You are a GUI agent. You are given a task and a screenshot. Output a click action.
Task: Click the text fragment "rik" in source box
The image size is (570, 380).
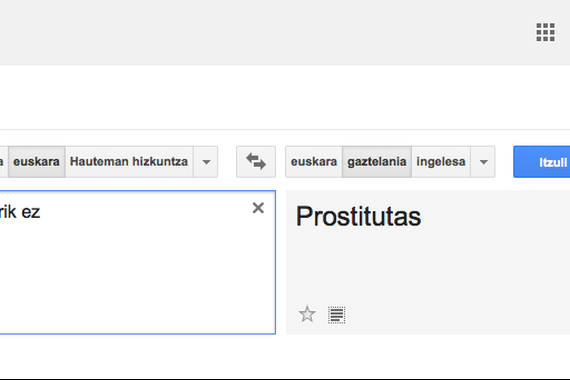click(x=8, y=212)
